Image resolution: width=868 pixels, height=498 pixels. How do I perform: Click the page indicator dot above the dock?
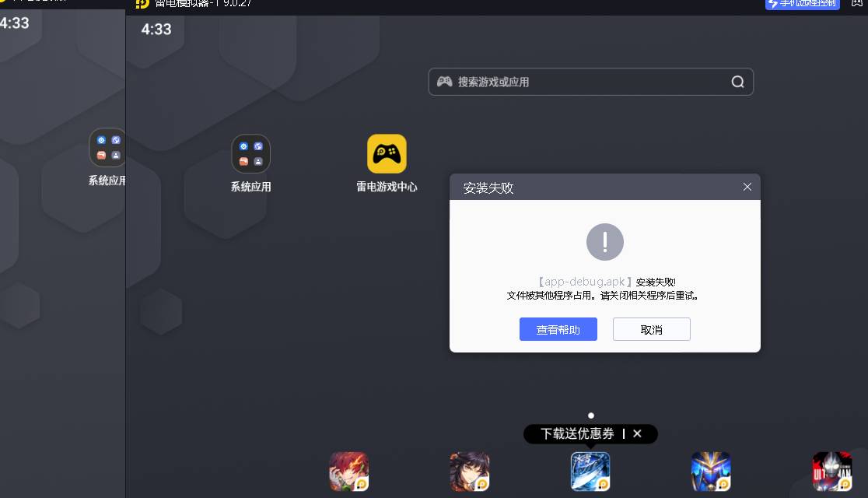click(x=591, y=416)
